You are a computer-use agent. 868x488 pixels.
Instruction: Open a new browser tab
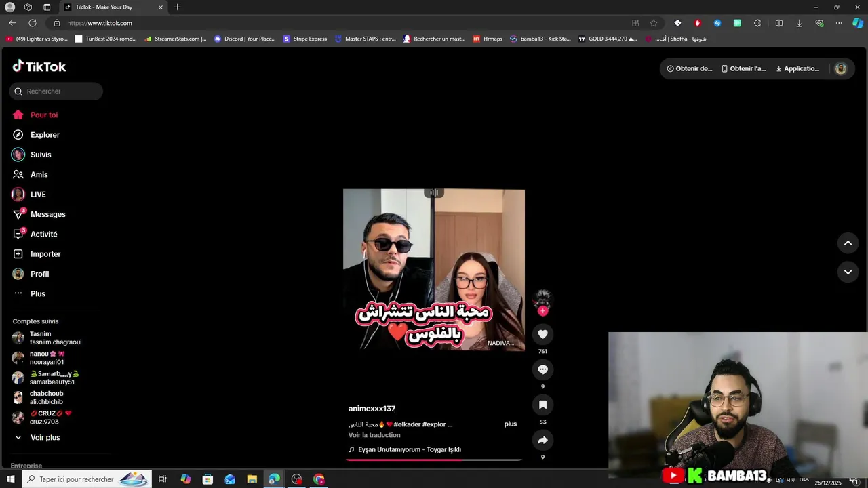[x=177, y=7]
